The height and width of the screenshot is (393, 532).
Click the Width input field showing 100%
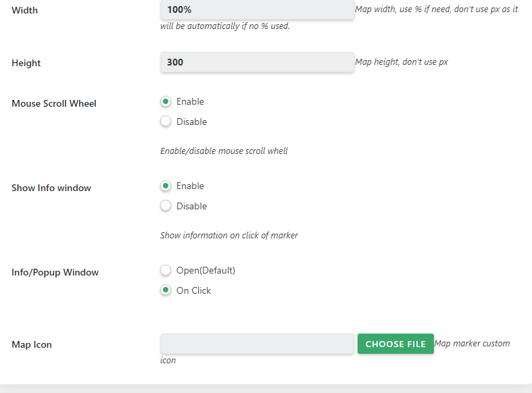point(257,9)
